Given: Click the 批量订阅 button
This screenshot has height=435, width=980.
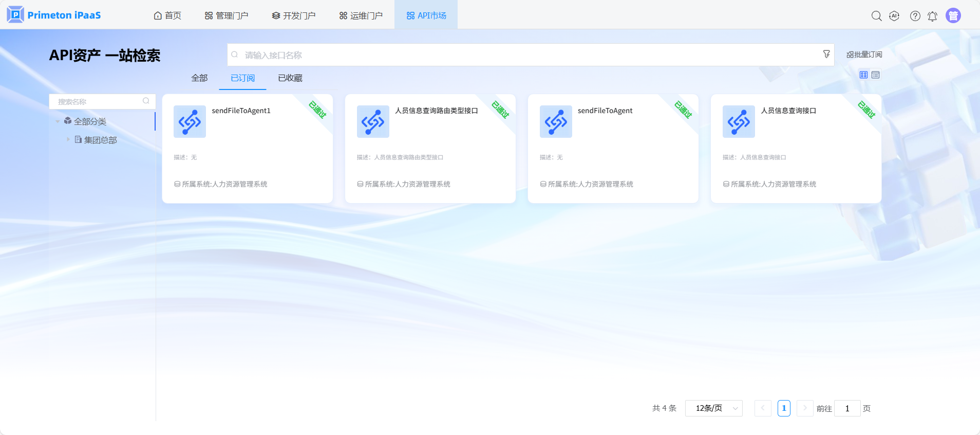Looking at the screenshot, I should point(864,55).
